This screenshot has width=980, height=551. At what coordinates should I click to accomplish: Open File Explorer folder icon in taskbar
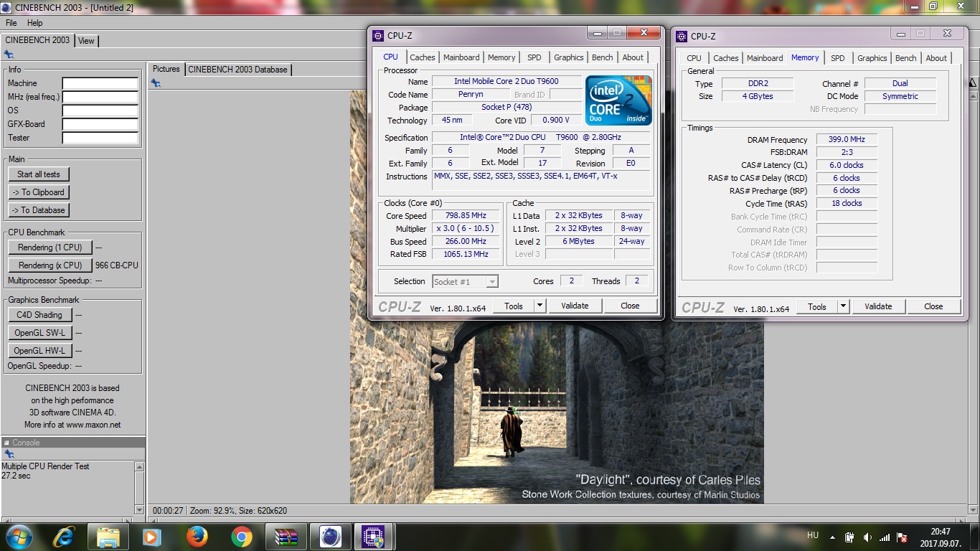(108, 537)
